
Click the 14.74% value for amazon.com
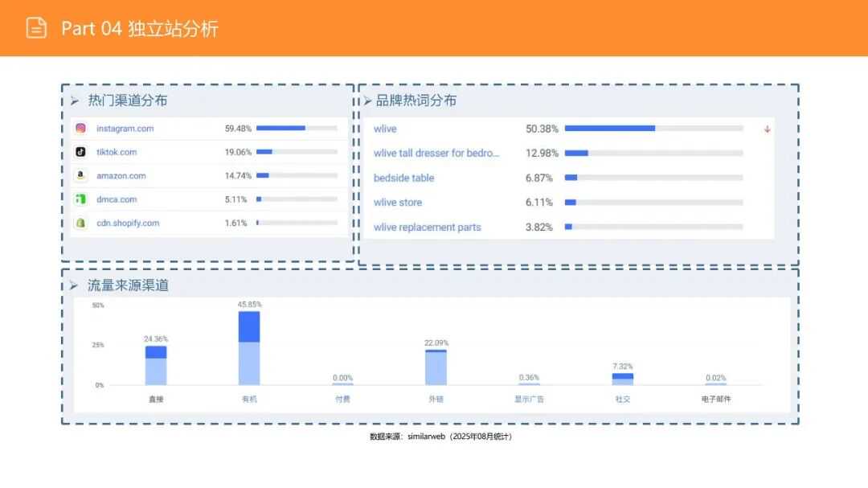[x=238, y=175]
